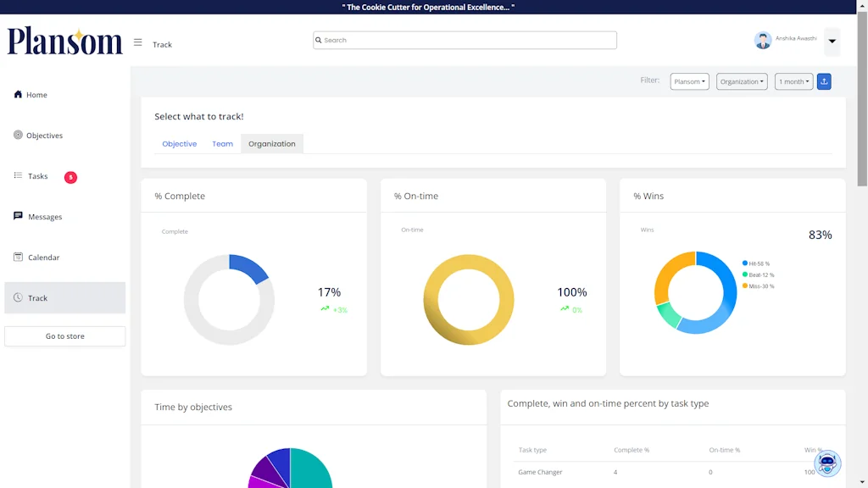868x488 pixels.
Task: Open Messages via the chat icon
Action: pos(18,216)
